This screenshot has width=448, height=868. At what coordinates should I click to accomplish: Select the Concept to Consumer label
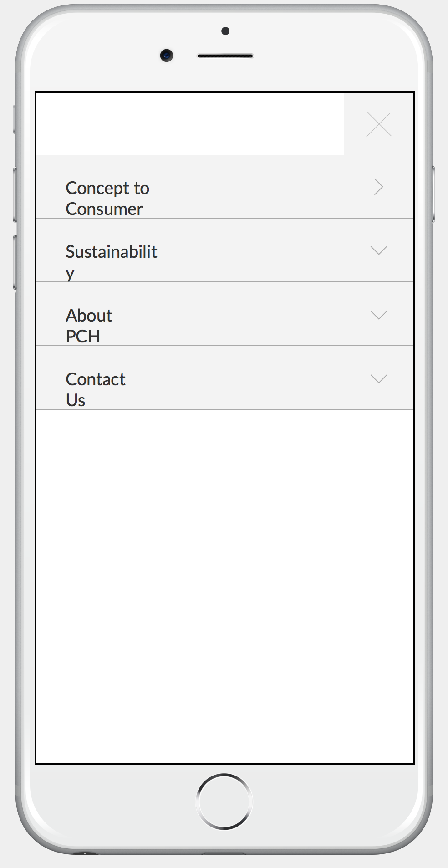pos(107,198)
